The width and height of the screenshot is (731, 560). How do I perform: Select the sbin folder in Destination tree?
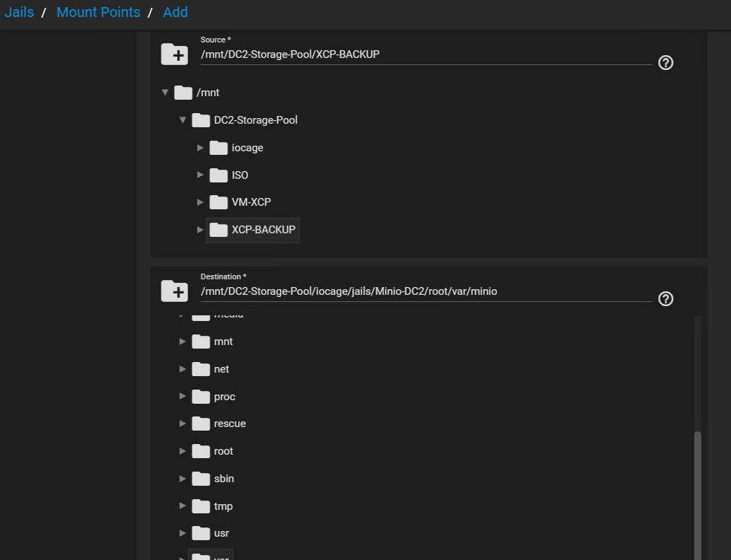coord(223,479)
